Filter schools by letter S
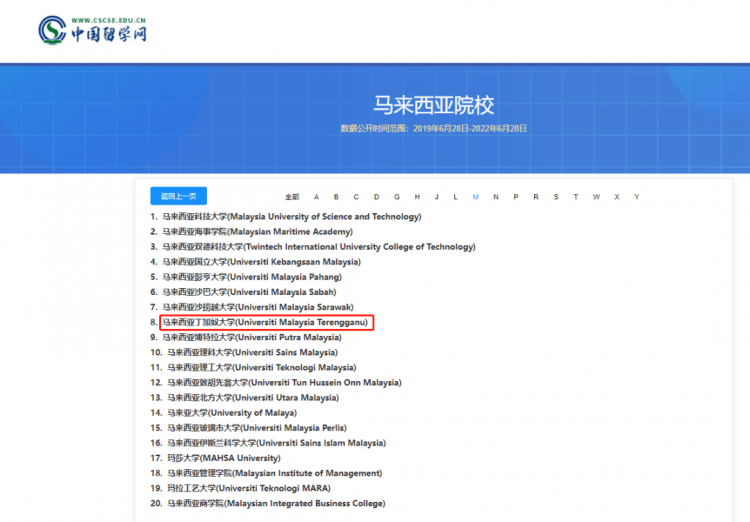750x522 pixels. 556,197
